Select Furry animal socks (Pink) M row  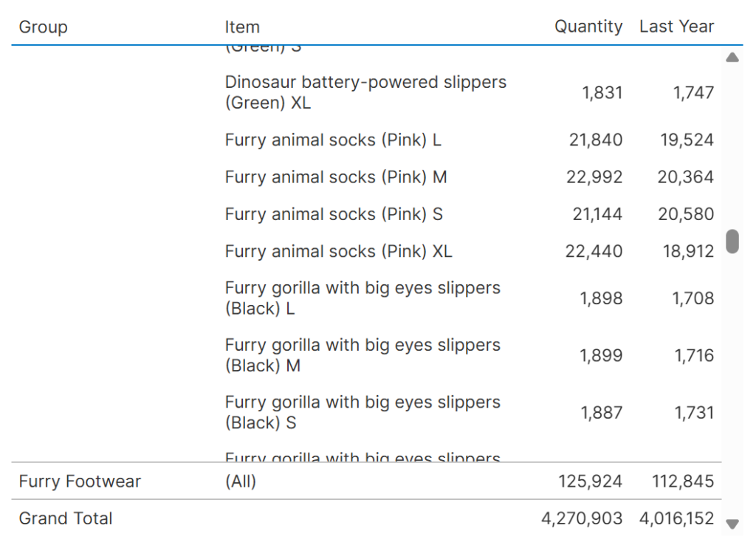336,177
